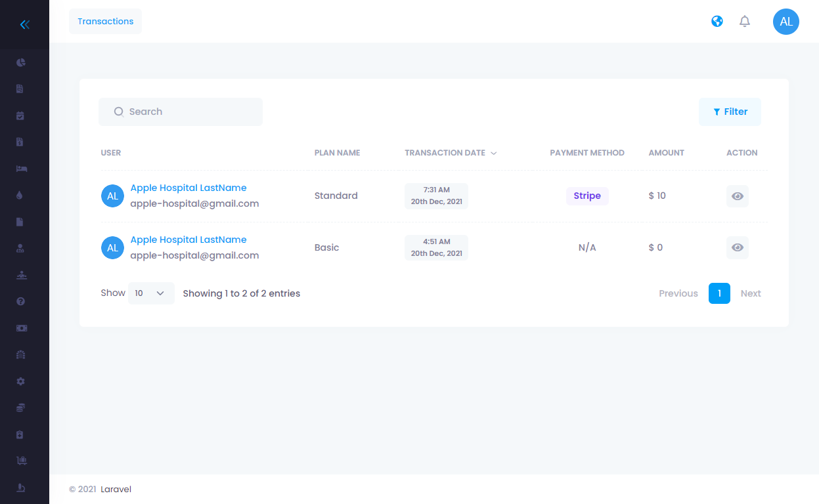The image size is (819, 504).
Task: Collapse the sidebar with double chevron
Action: point(25,25)
